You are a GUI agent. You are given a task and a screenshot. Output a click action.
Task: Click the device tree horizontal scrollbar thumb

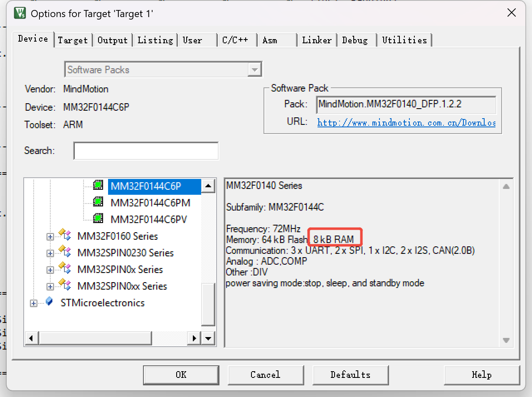tap(95, 338)
